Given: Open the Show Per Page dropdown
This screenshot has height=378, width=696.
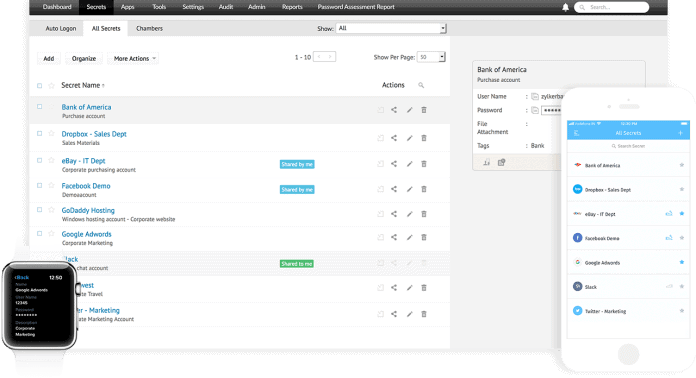Looking at the screenshot, I should click(431, 57).
